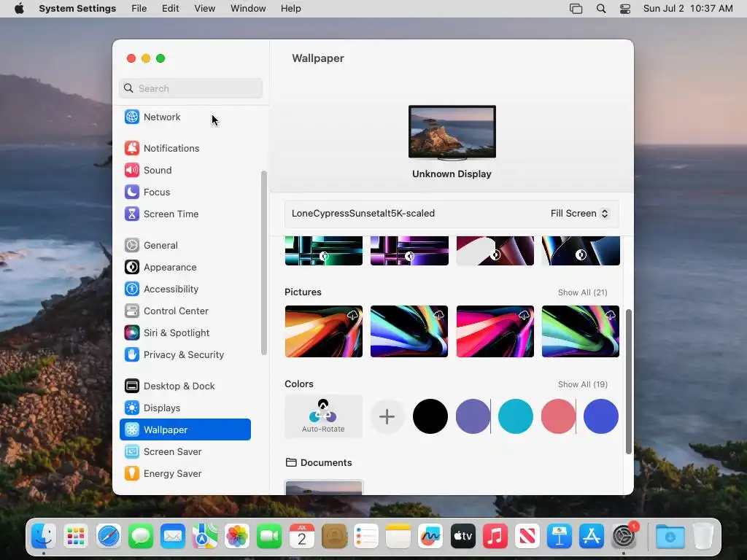Choose the salmon pink color swatch
Viewport: 747px width, 560px height.
[x=558, y=416]
